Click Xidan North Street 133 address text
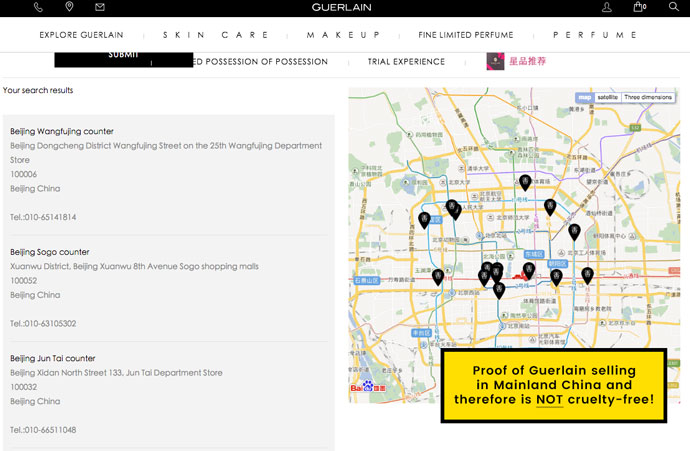690x451 pixels. (116, 373)
